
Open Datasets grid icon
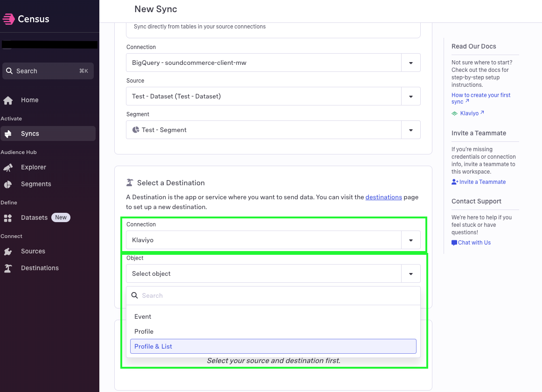pos(8,218)
